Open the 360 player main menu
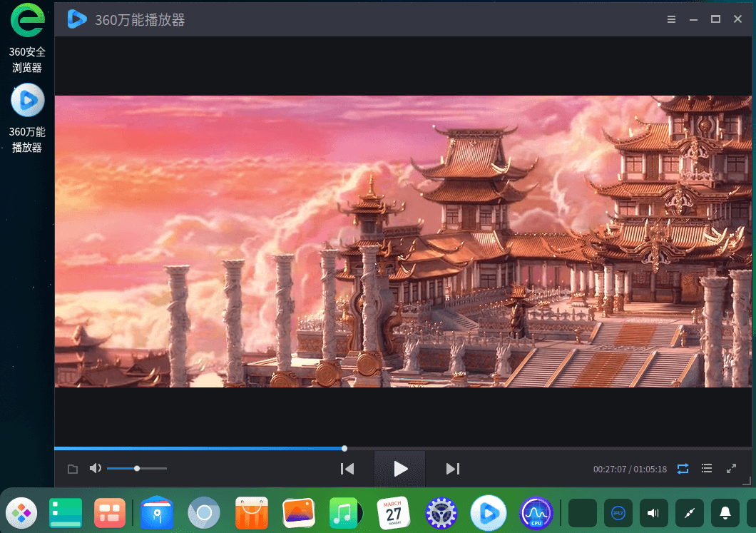The height and width of the screenshot is (533, 756). [x=671, y=19]
